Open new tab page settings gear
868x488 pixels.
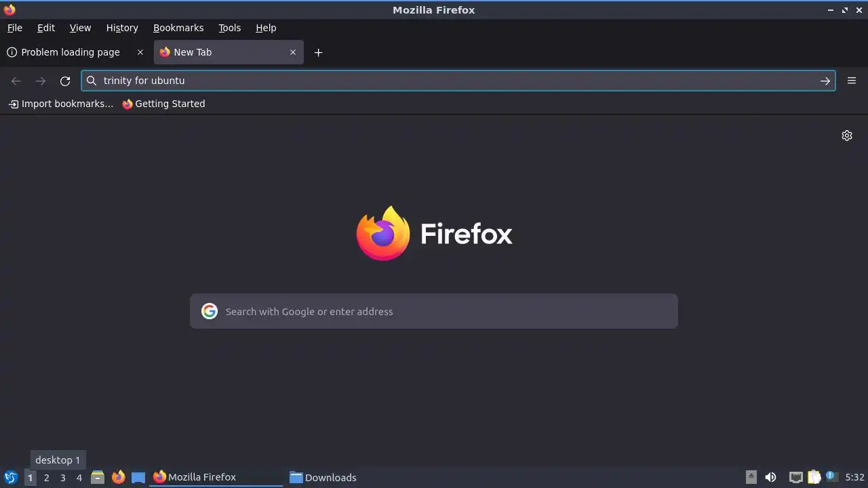pyautogui.click(x=847, y=136)
